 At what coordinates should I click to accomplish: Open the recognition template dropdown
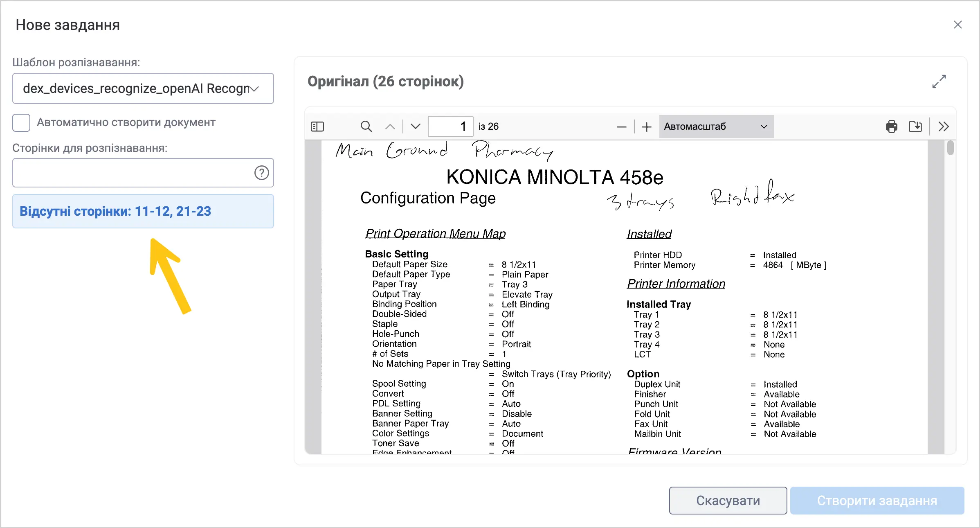coord(143,88)
